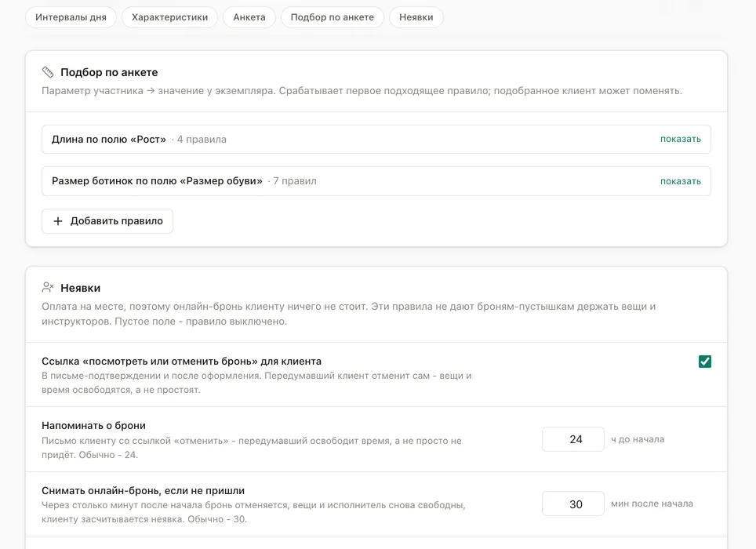Viewport: 756px width, 549px height.
Task: Click the Добавить правило button
Action: pyautogui.click(x=107, y=221)
